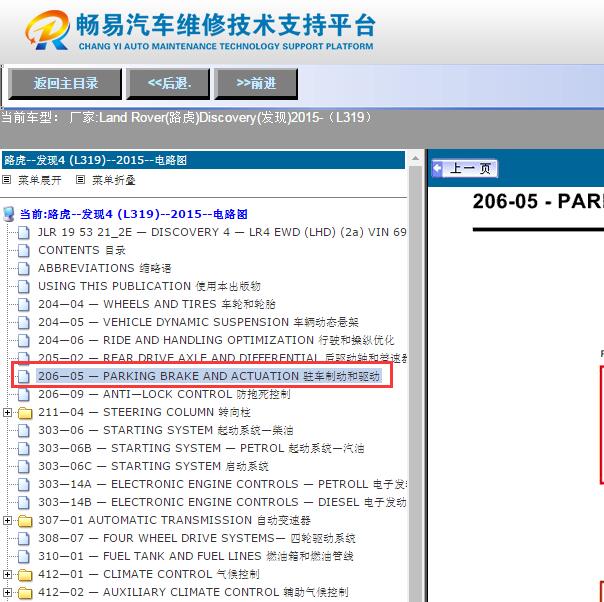
Task: Click the page icon beside 204-06 RIDE AND HANDLING
Action: click(x=24, y=340)
